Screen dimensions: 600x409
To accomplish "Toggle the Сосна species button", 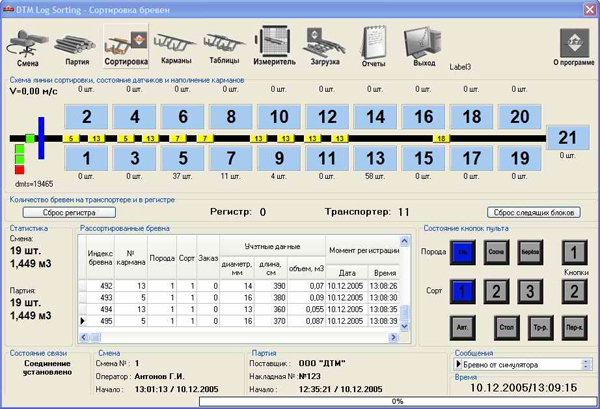I will tap(496, 252).
